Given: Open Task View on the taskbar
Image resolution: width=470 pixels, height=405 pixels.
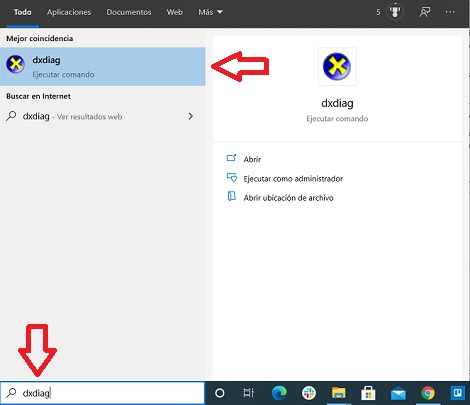Looking at the screenshot, I should (249, 393).
